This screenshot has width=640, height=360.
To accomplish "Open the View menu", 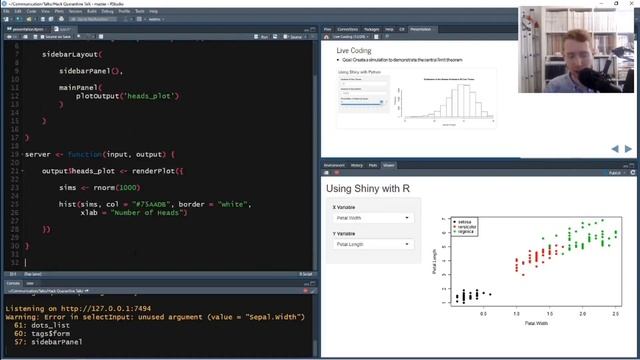I will pos(45,11).
